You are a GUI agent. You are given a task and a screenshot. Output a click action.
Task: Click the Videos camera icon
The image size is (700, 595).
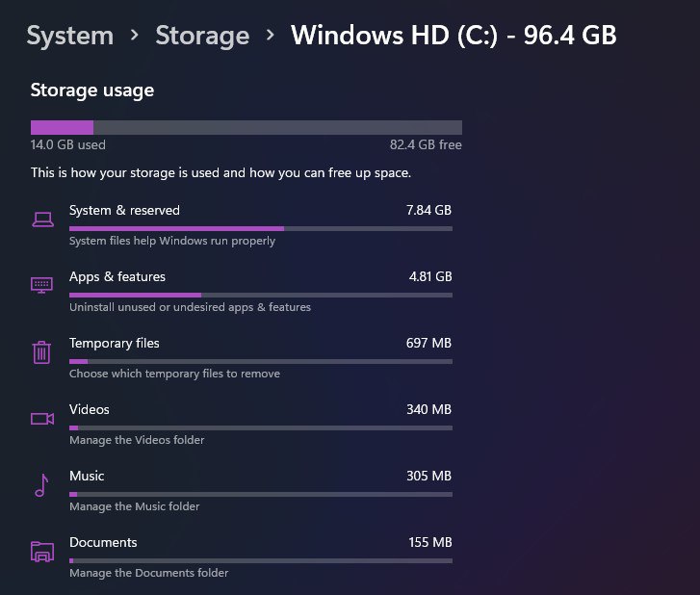coord(42,419)
